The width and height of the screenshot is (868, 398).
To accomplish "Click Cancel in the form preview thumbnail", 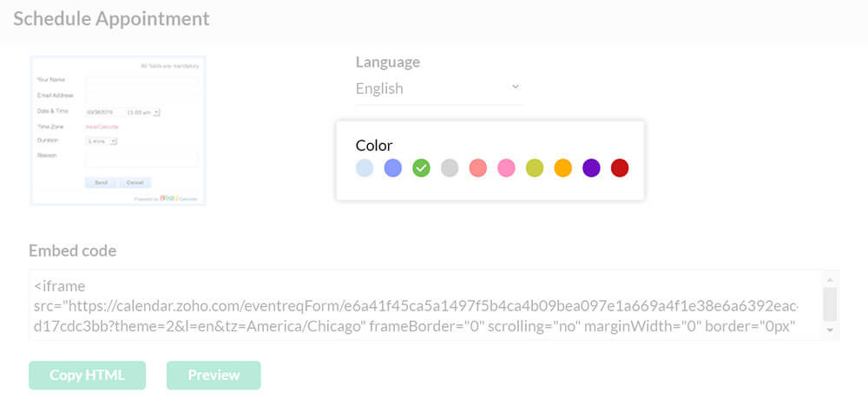I will 135,183.
